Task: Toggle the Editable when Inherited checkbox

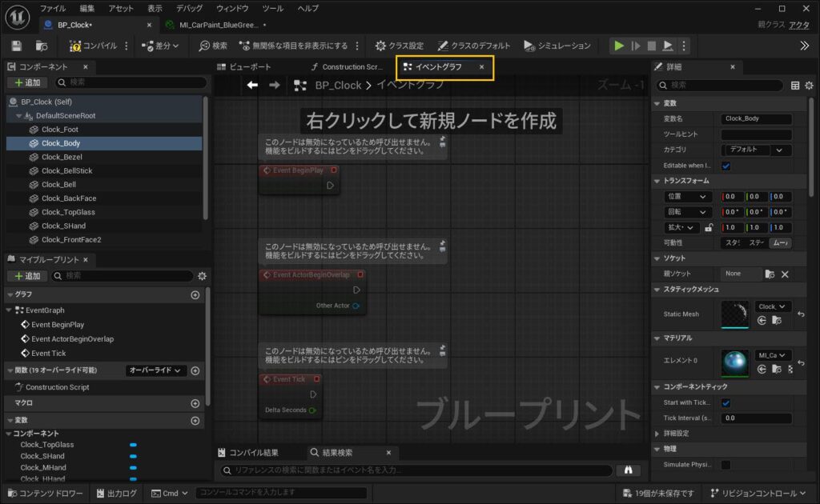Action: (726, 166)
